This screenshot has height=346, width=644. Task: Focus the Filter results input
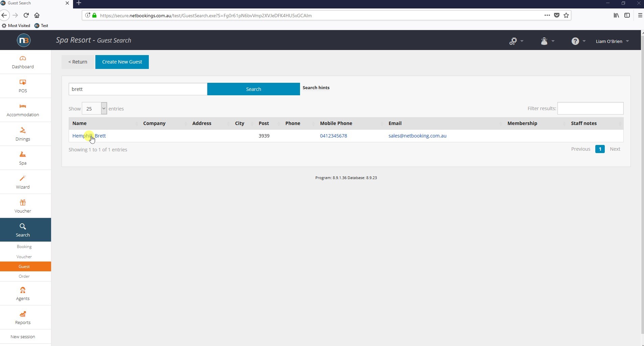(590, 108)
